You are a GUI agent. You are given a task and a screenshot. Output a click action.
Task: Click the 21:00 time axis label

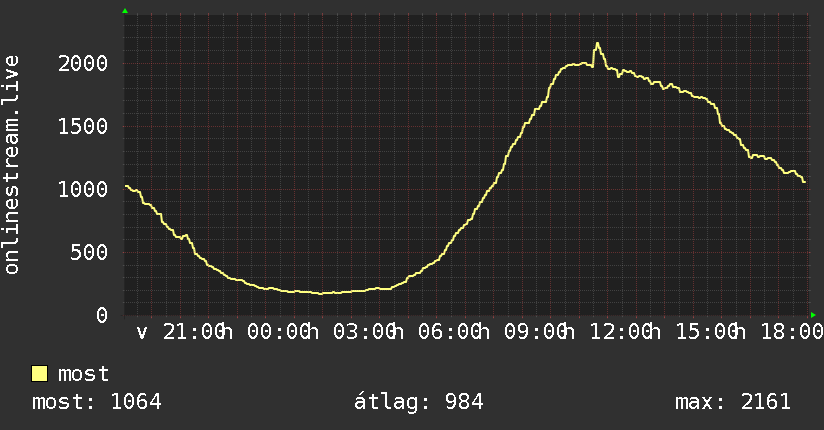pos(194,332)
